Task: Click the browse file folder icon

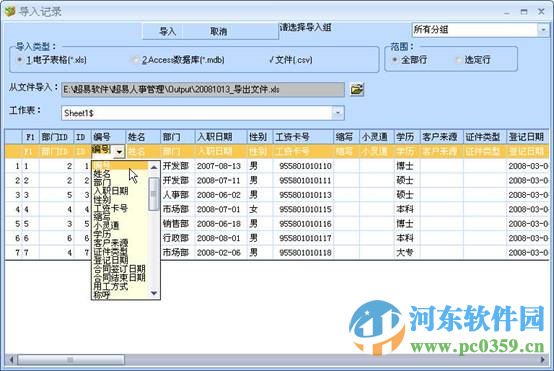Action: tap(357, 89)
